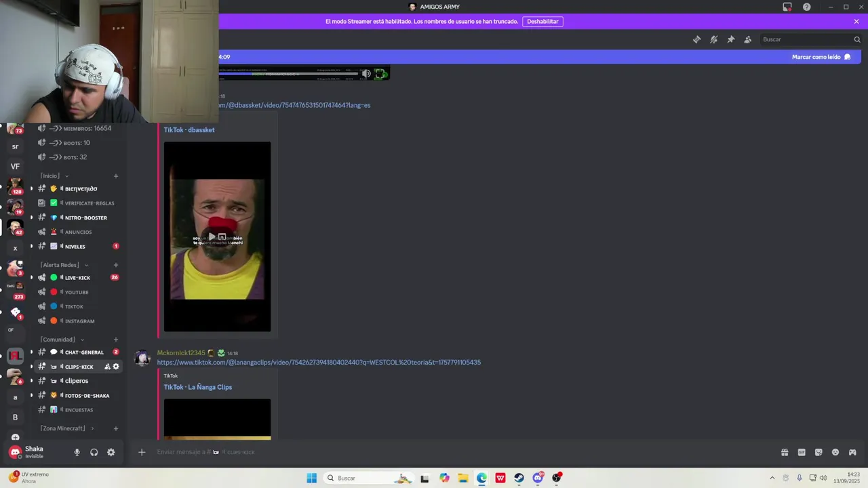The width and height of the screenshot is (868, 488).
Task: Click Mckornick12345 username
Action: point(181,353)
